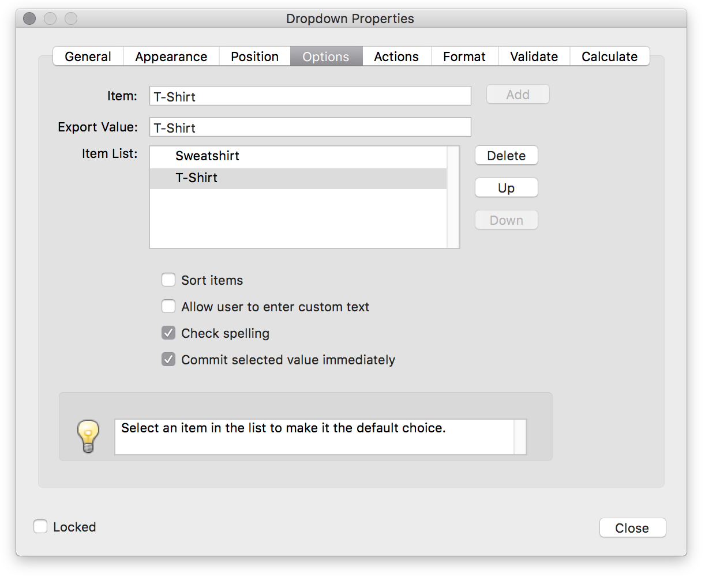
Task: Disable the Check spelling option
Action: (168, 333)
